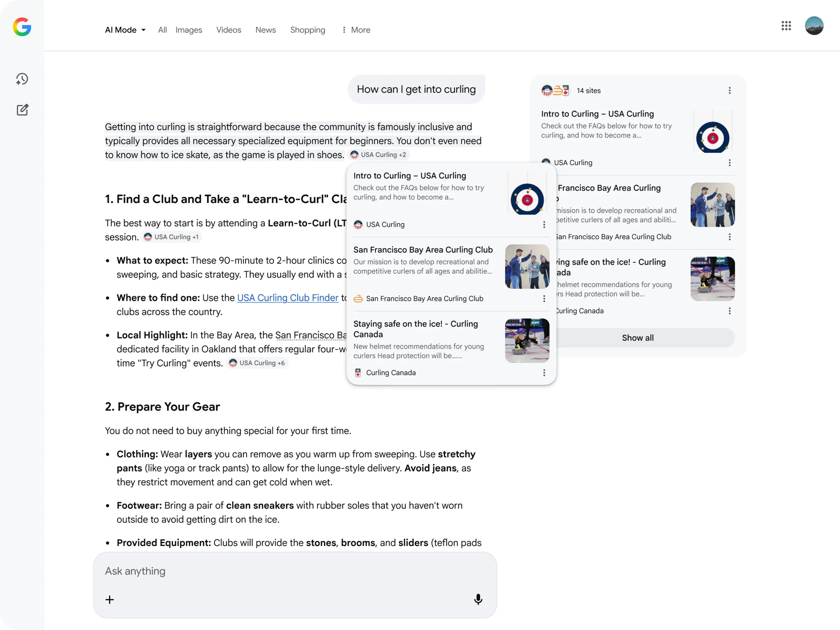This screenshot has width=840, height=630.
Task: Switch to the Images tab
Action: point(189,30)
